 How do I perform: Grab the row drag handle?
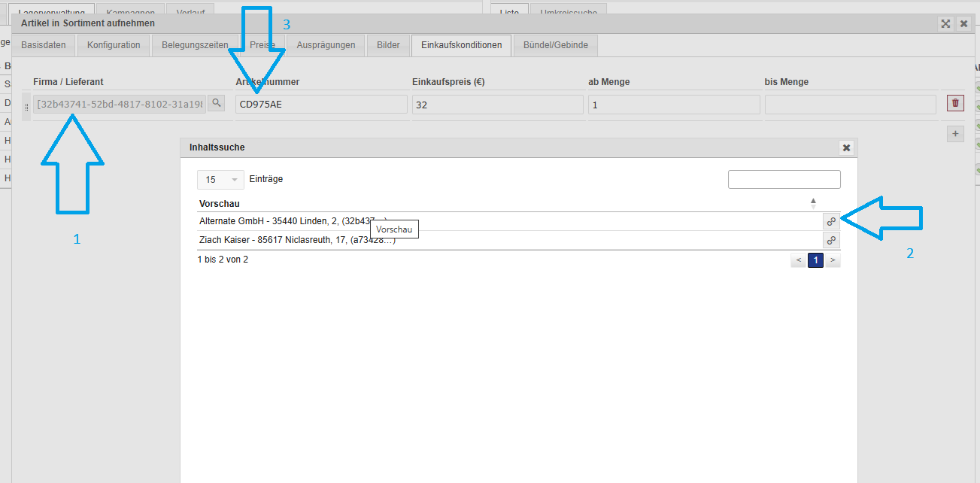click(x=27, y=107)
